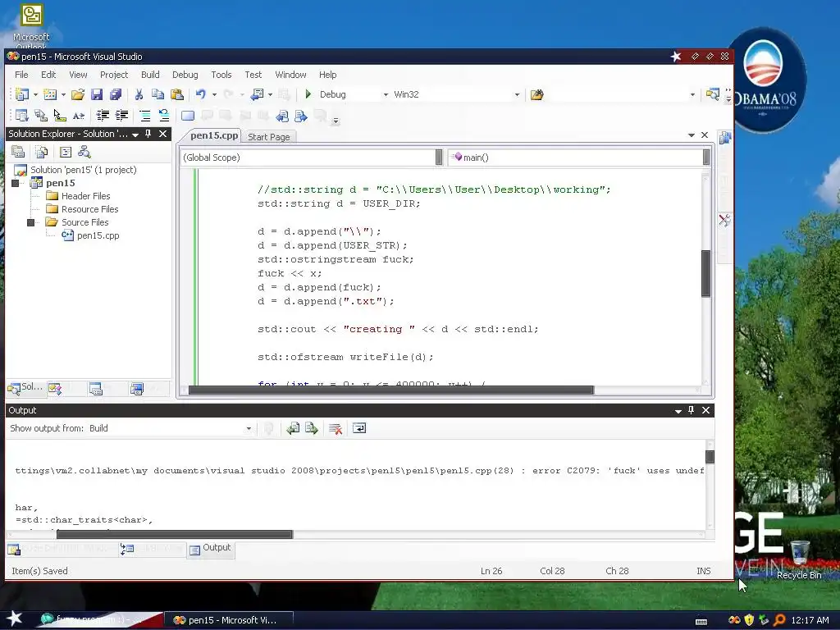The image size is (840, 630).
Task: Click the Find in Files icon
Action: point(536,94)
